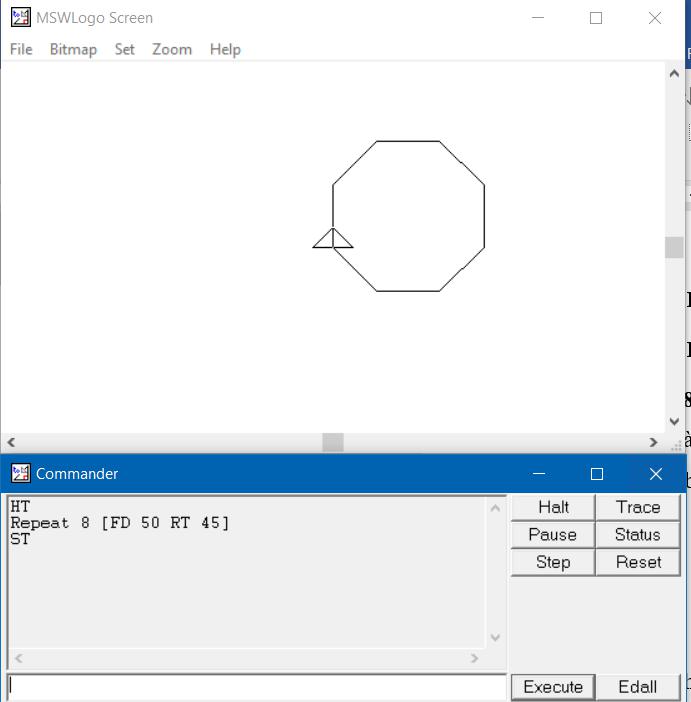Click the MSWLogo Screen title bar icon
691x702 pixels.
pos(20,18)
